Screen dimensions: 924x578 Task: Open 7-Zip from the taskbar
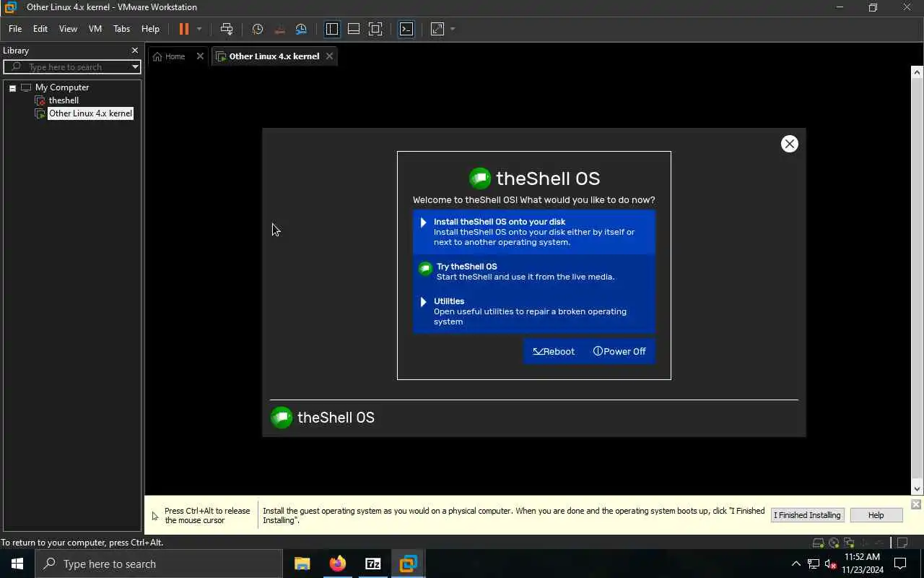click(x=373, y=564)
